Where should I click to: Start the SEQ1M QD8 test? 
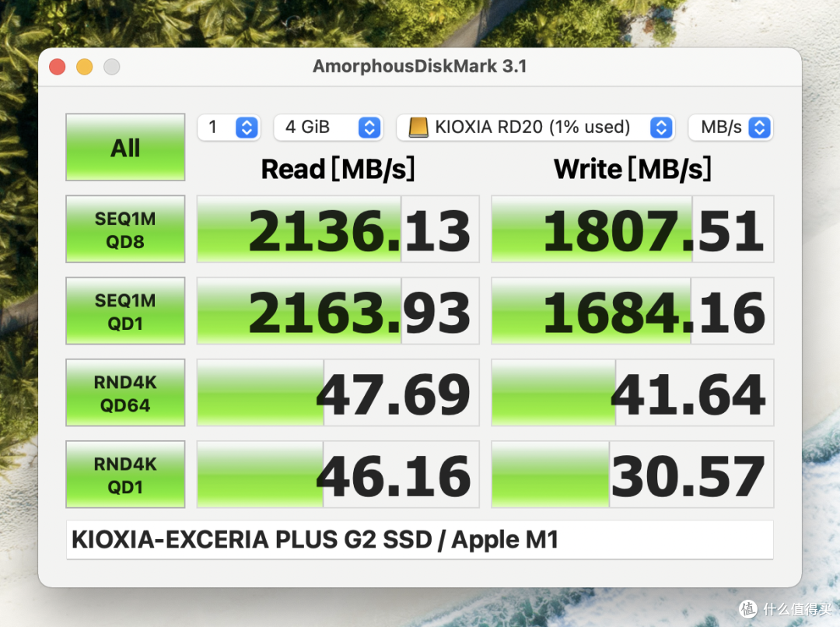point(125,229)
